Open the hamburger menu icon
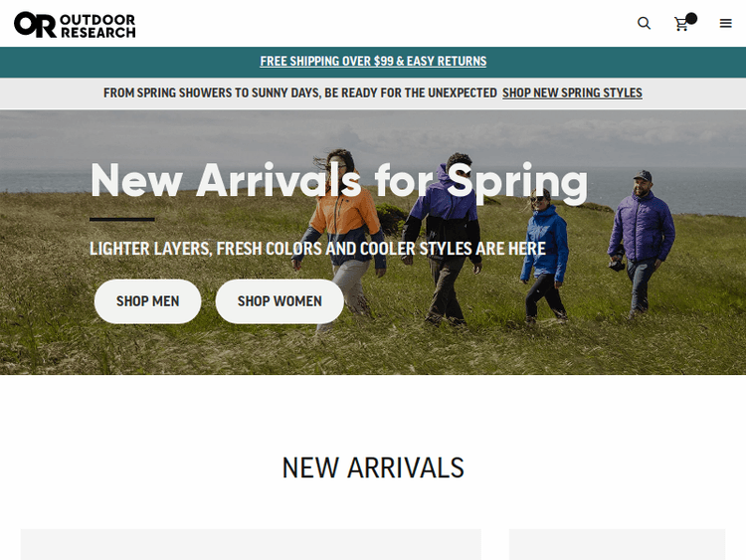The height and width of the screenshot is (560, 746). pyautogui.click(x=725, y=23)
